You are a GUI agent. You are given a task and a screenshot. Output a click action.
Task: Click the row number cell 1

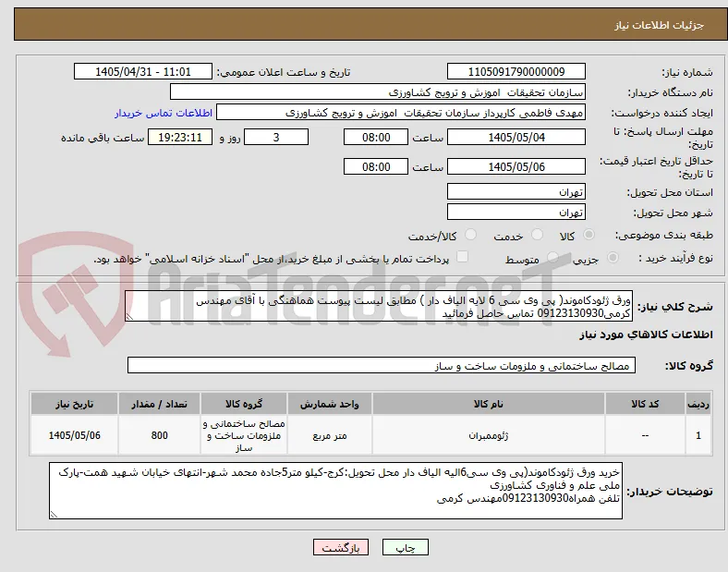coord(698,435)
